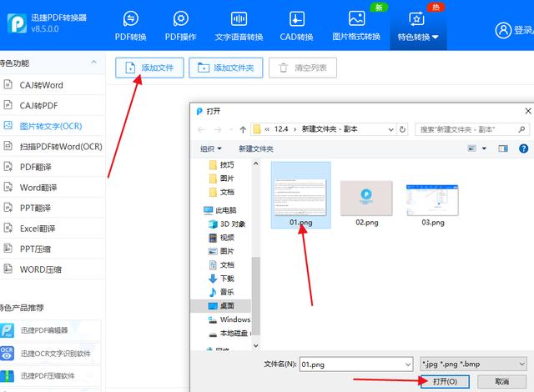Toggle the preview pane icon
The image size is (534, 392).
503,148
